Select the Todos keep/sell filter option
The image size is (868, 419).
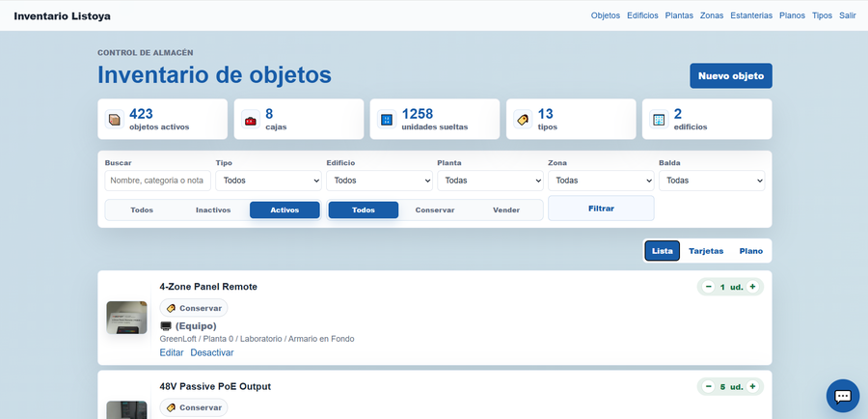364,210
